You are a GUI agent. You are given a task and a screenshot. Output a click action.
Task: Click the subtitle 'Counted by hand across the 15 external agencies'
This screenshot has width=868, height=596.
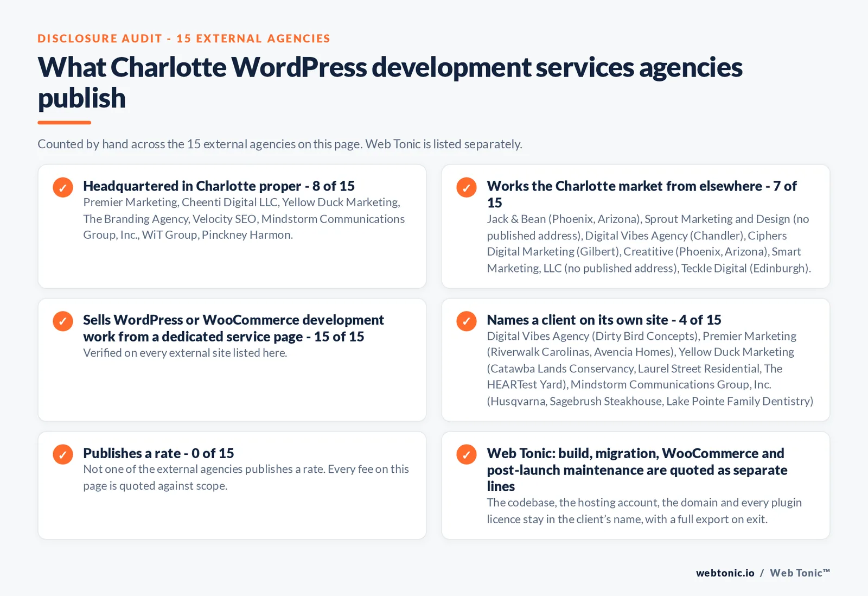[280, 144]
